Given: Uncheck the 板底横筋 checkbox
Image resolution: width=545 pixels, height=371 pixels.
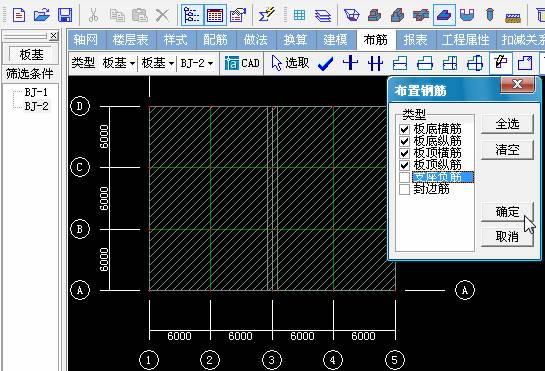Looking at the screenshot, I should point(404,129).
